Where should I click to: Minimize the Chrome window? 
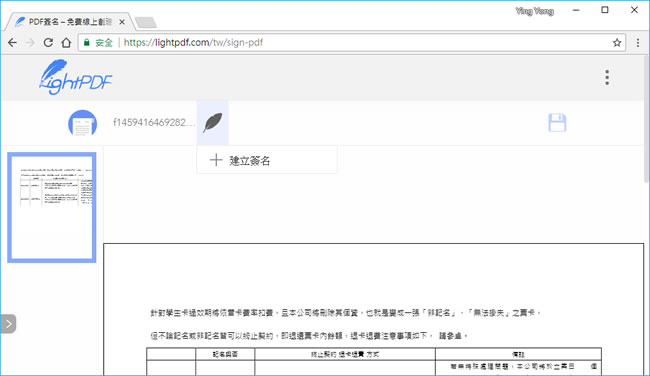pyautogui.click(x=576, y=10)
